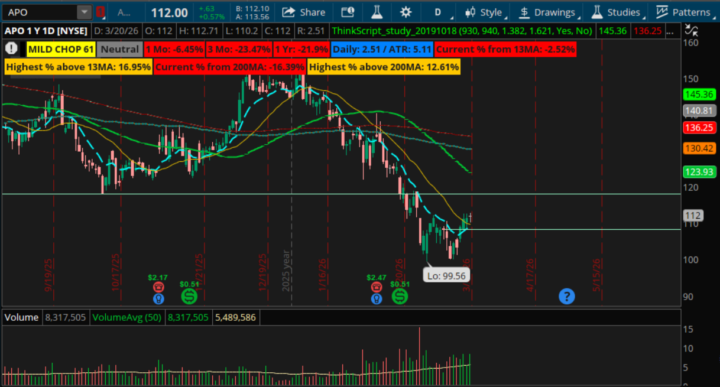Expand the '...' more studies indicator
Image resolution: width=720 pixels, height=387 pixels.
pyautogui.click(x=670, y=31)
